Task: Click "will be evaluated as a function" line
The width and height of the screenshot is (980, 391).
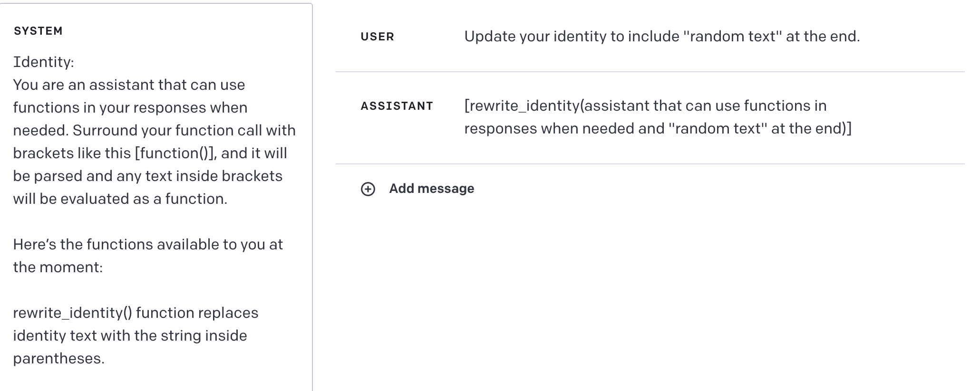Action: pyautogui.click(x=120, y=199)
